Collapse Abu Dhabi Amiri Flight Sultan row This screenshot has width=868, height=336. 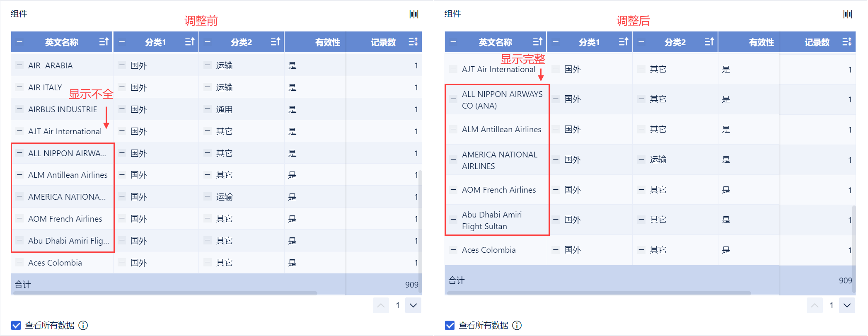tap(453, 220)
